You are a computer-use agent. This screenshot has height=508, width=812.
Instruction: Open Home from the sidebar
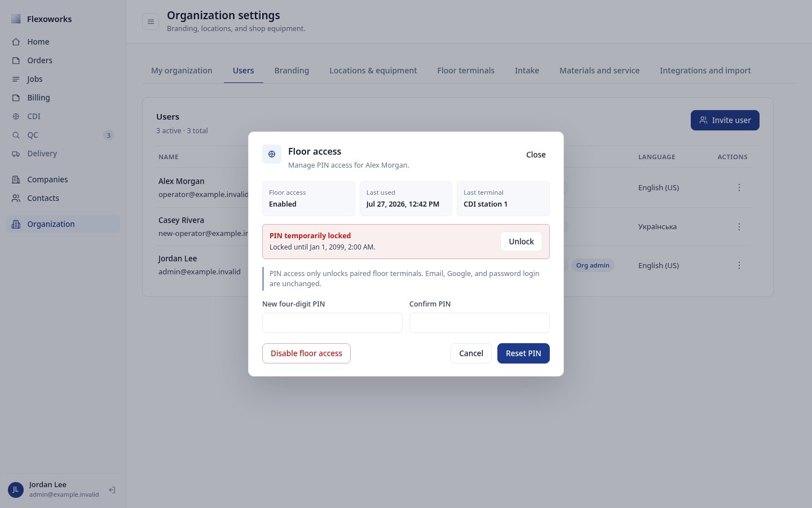63,42
